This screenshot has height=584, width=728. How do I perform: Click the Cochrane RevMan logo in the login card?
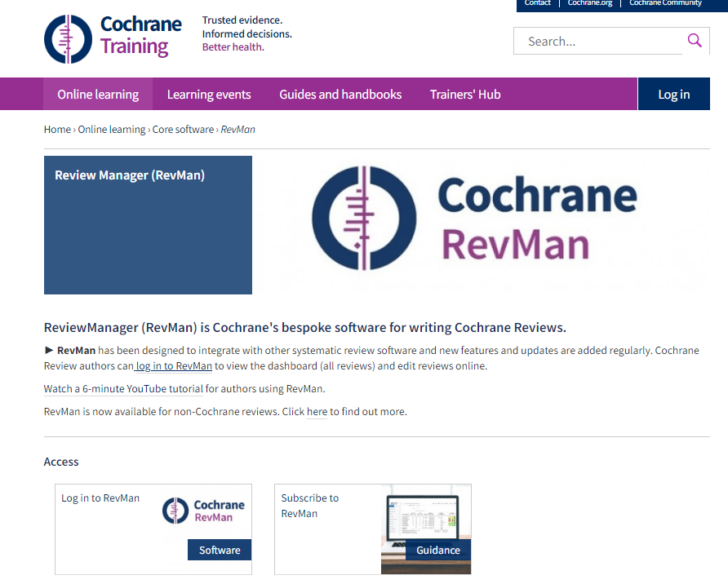coord(203,509)
